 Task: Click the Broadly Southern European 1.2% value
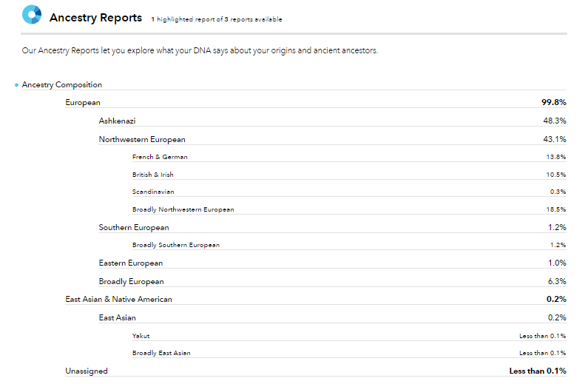pyautogui.click(x=558, y=245)
